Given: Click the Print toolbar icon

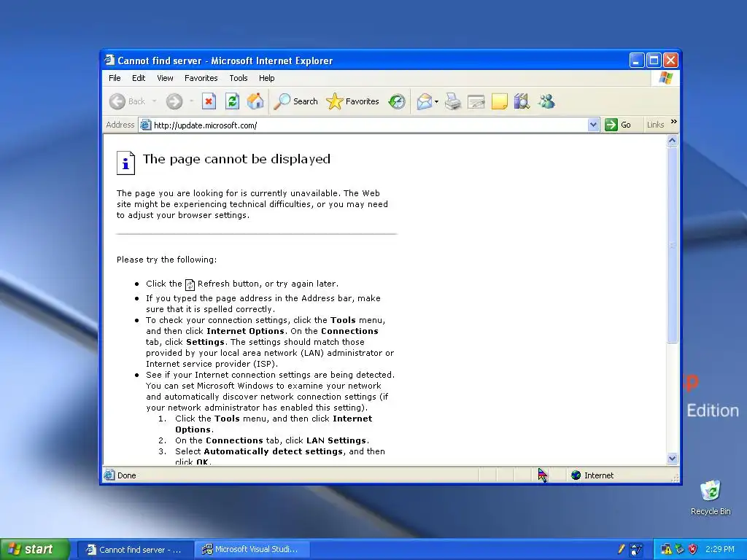Looking at the screenshot, I should click(452, 101).
